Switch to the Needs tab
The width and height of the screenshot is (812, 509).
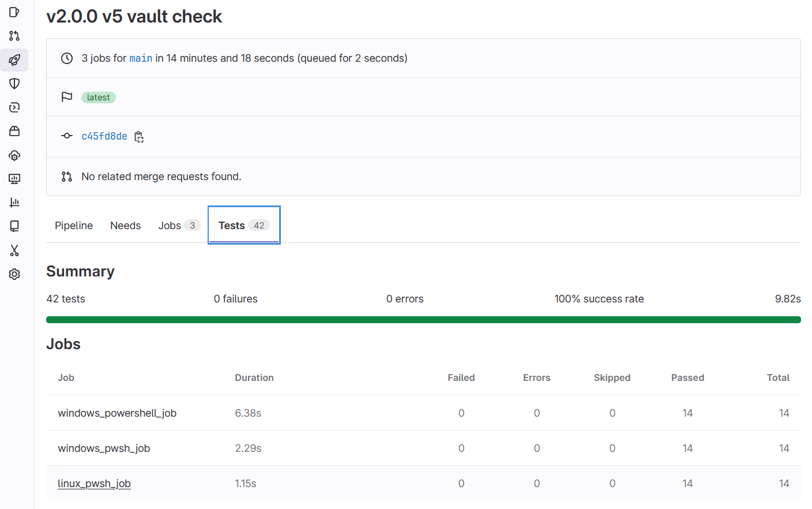[125, 226]
